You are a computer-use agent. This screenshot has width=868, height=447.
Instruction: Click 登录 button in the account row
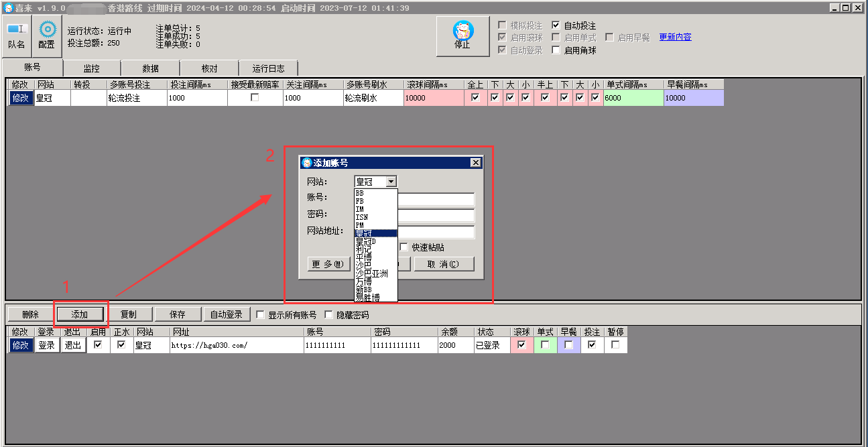(x=46, y=345)
